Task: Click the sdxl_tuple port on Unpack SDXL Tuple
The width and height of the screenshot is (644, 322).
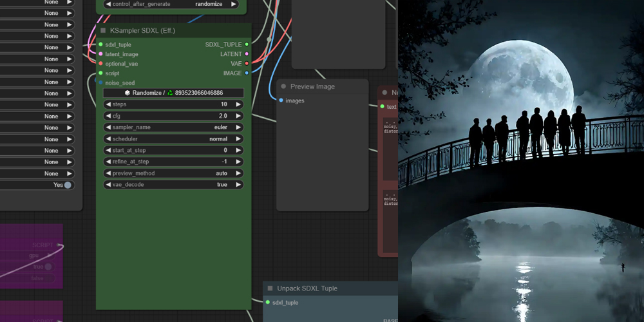Action: coord(267,302)
